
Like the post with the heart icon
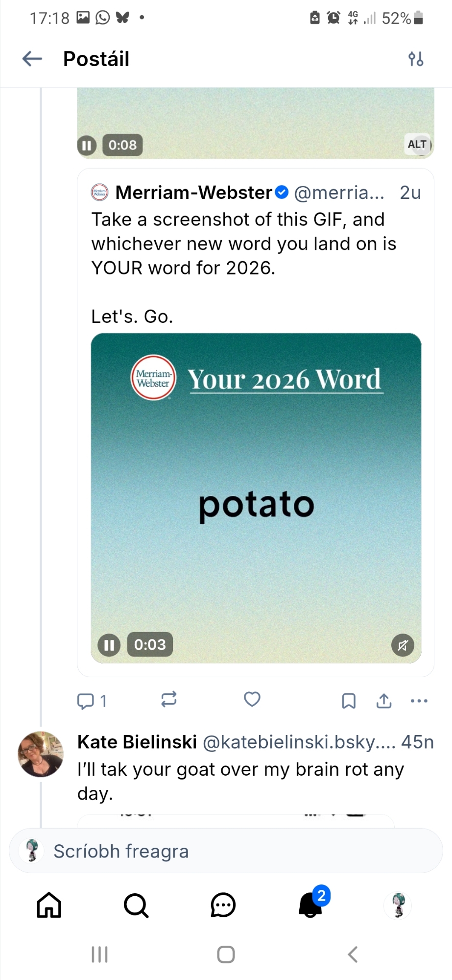(252, 699)
